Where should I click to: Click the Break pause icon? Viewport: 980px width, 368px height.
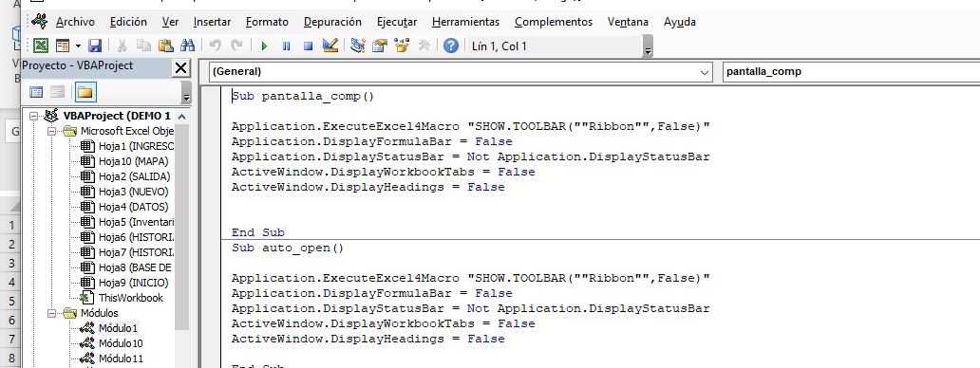286,46
